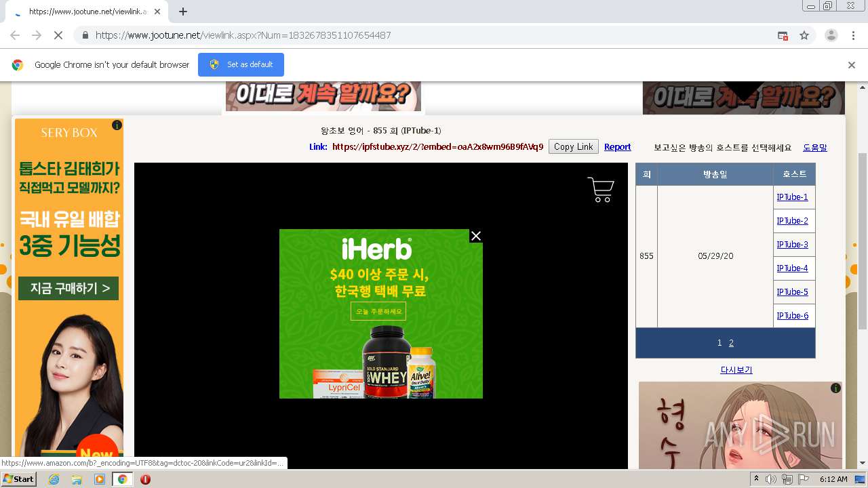This screenshot has width=868, height=488.
Task: Click the shopping cart icon on video
Action: [x=601, y=190]
